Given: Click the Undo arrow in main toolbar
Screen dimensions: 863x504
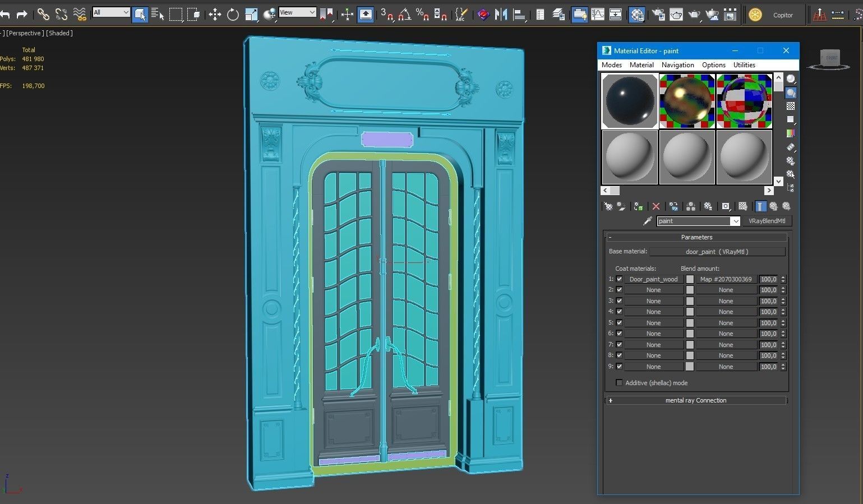Looking at the screenshot, I should (x=5, y=14).
